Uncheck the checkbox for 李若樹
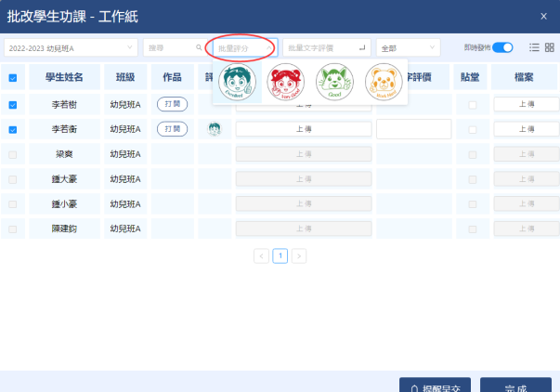Screen dimensions: 560x392 tap(13, 105)
